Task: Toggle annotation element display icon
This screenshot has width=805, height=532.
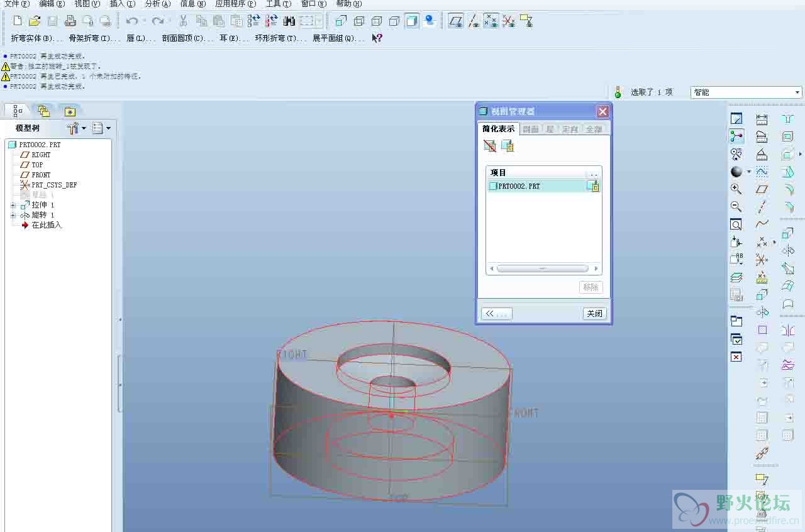Action: 526,21
